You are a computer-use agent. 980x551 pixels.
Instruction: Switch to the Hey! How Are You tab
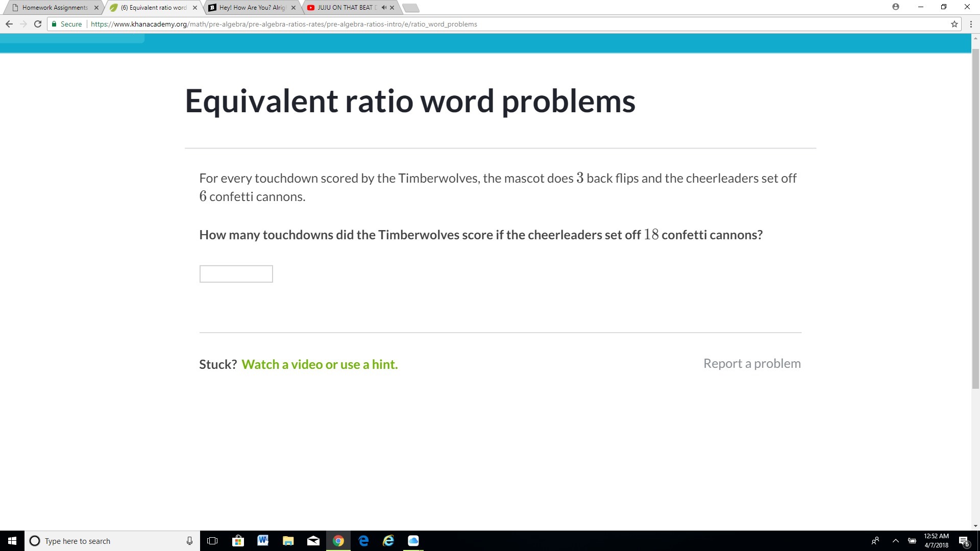(252, 8)
